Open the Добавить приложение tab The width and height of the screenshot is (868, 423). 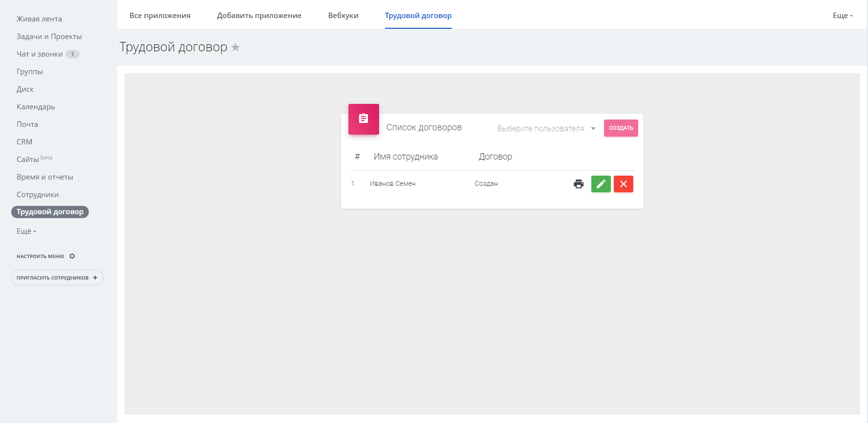[259, 16]
